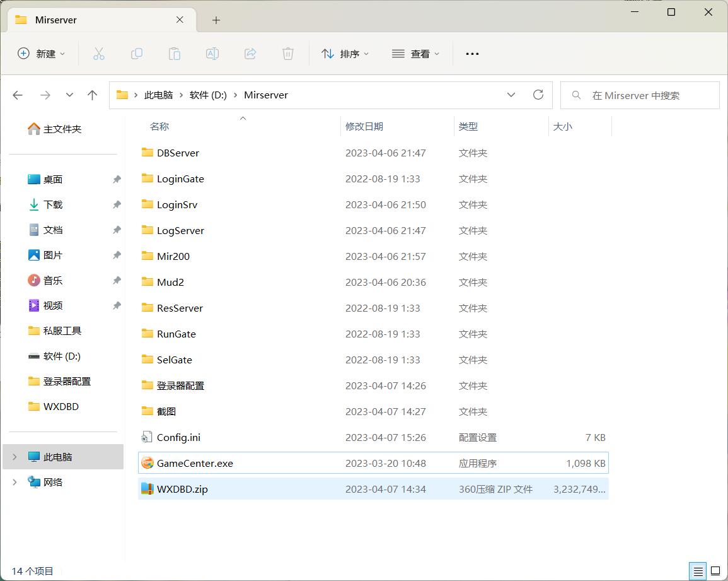Open Desktop (桌面) in sidebar
Screen dimensions: 728x581
pos(45,179)
